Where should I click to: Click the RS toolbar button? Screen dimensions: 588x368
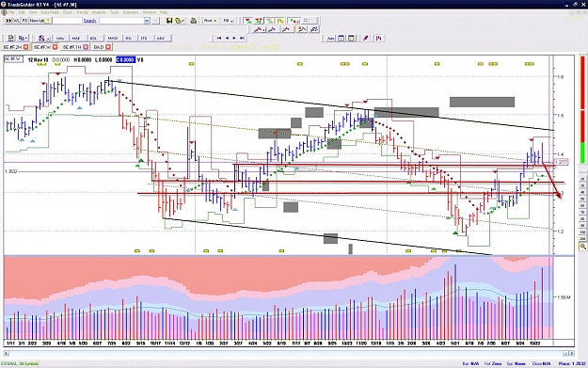24,21
